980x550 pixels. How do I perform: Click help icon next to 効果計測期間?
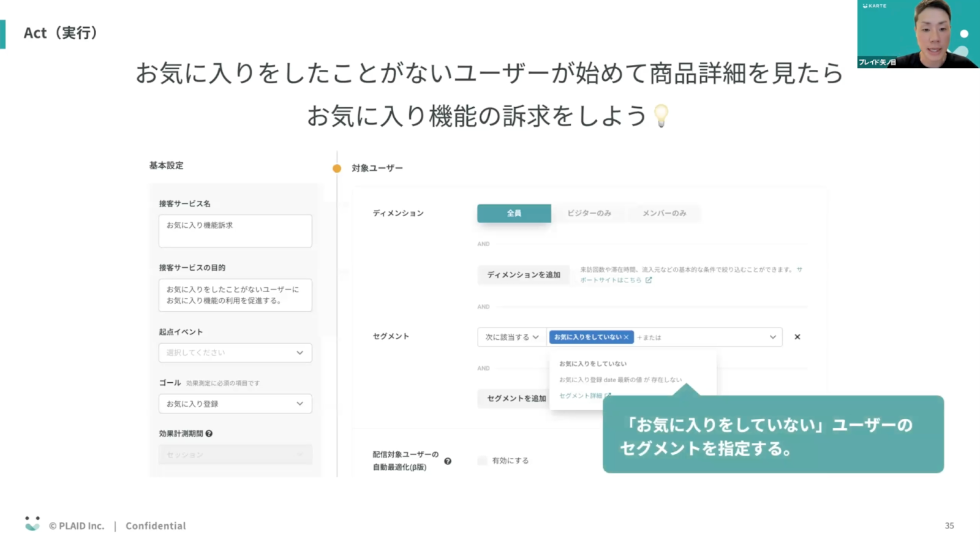(209, 434)
